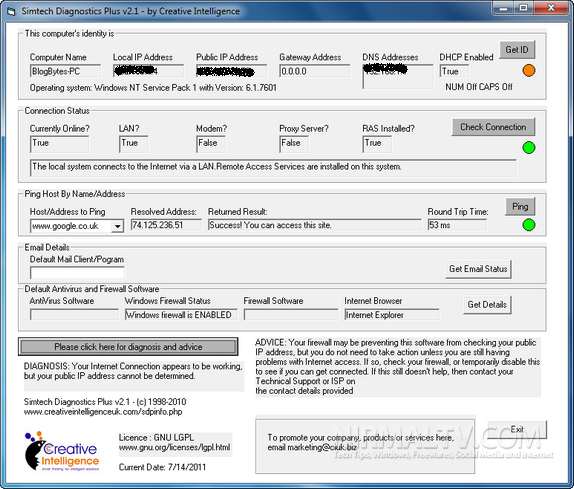Click the DHCP Enabled True field
The width and height of the screenshot is (574, 489).
pyautogui.click(x=454, y=71)
